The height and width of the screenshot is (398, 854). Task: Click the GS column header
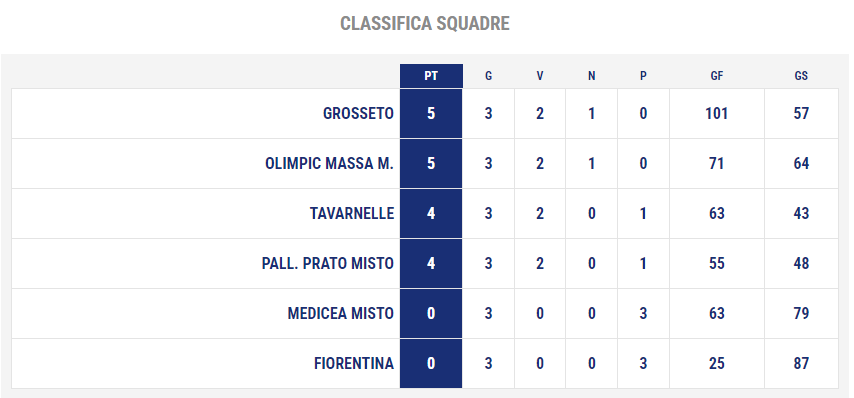pos(801,76)
